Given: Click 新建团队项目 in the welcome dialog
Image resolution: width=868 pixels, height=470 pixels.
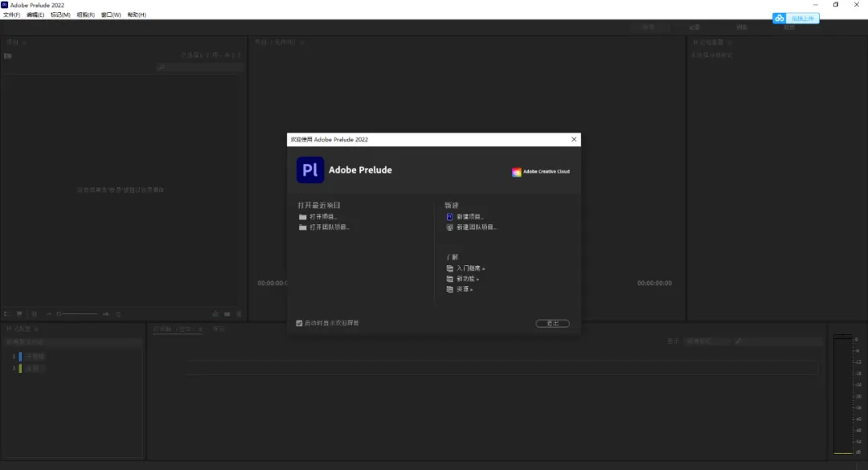Looking at the screenshot, I should click(476, 227).
